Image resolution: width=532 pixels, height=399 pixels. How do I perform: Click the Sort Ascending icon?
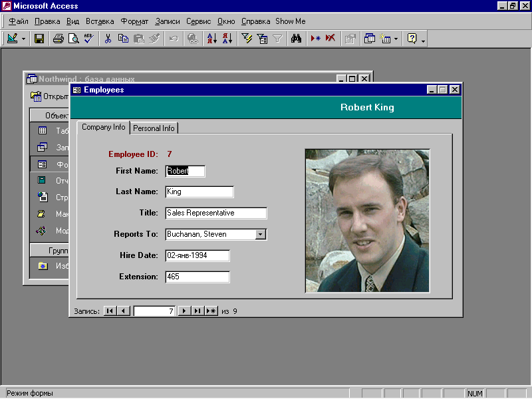211,39
